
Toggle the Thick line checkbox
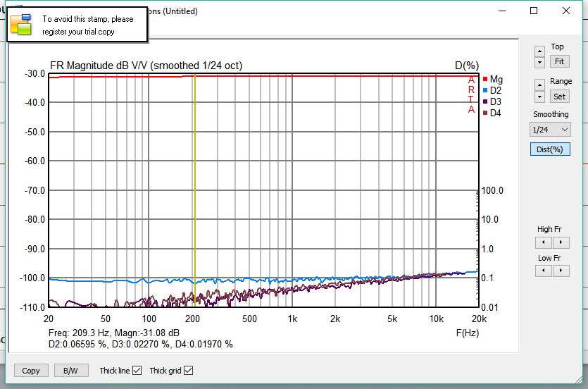[137, 371]
